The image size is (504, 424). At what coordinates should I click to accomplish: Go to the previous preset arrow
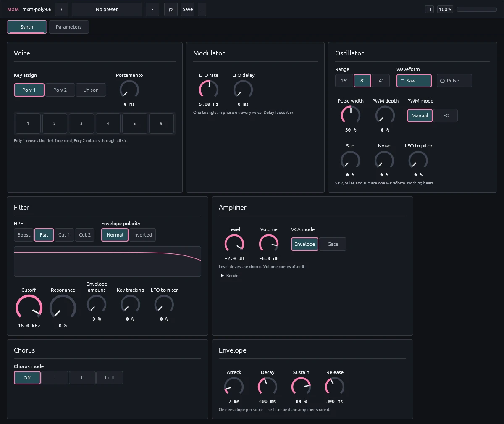pos(62,9)
